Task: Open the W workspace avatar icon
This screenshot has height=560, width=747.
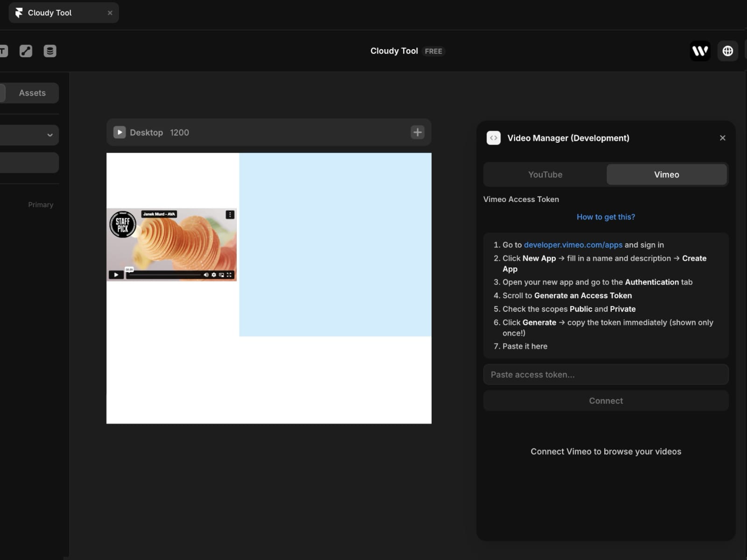Action: point(700,51)
